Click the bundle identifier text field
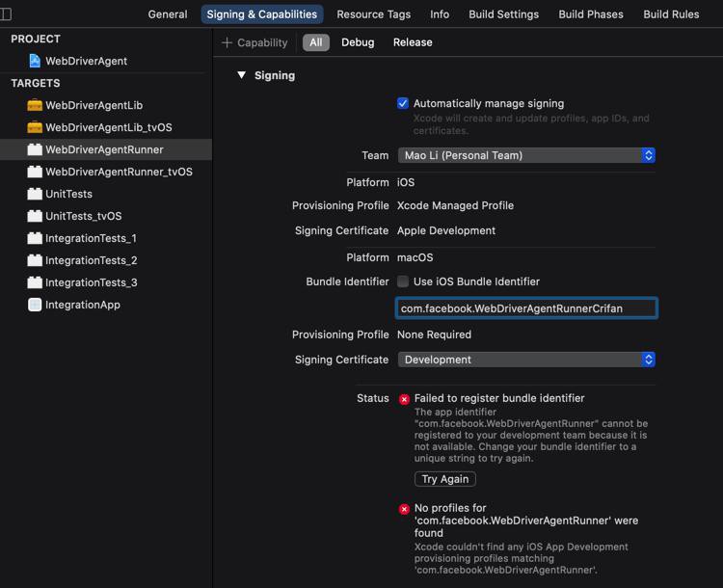723x588 pixels. tap(526, 308)
